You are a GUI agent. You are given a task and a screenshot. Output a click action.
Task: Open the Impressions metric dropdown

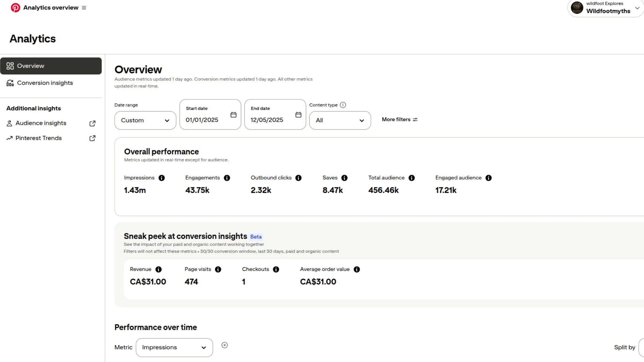coord(174,347)
